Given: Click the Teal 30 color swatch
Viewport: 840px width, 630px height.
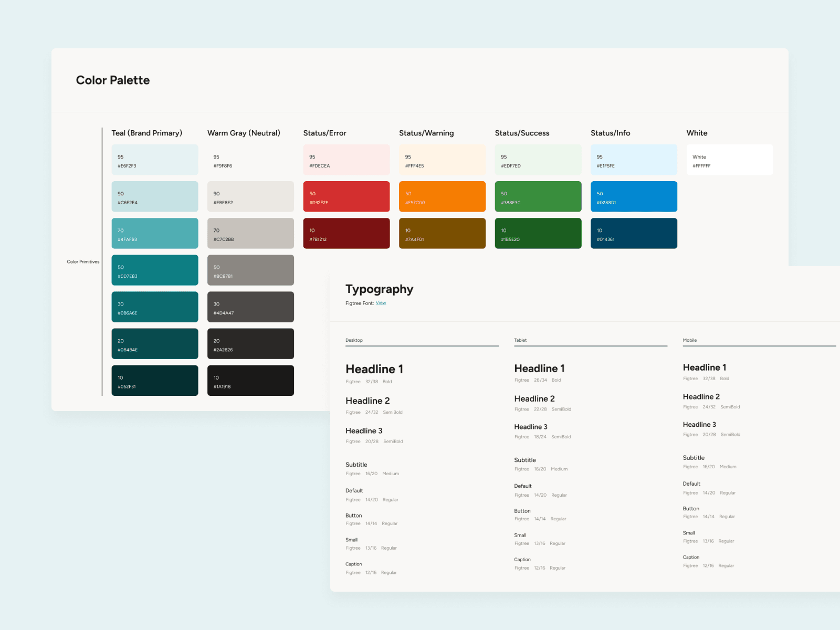Looking at the screenshot, I should click(x=155, y=307).
